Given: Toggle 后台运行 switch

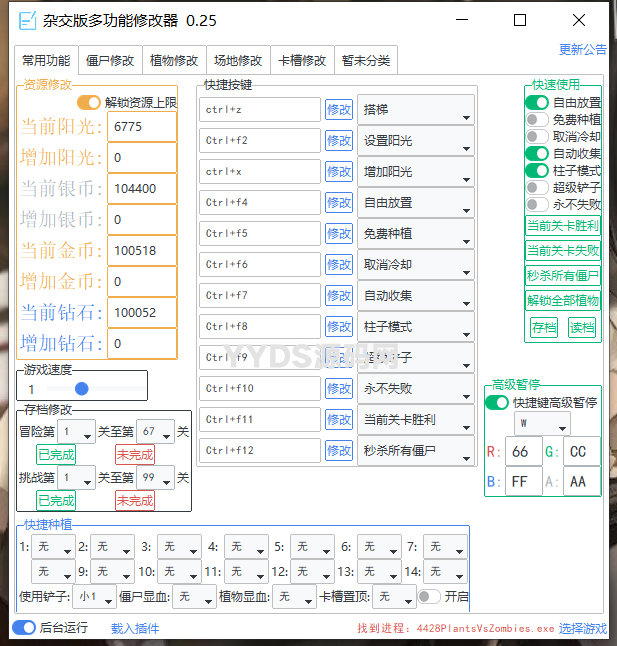Looking at the screenshot, I should [23, 628].
